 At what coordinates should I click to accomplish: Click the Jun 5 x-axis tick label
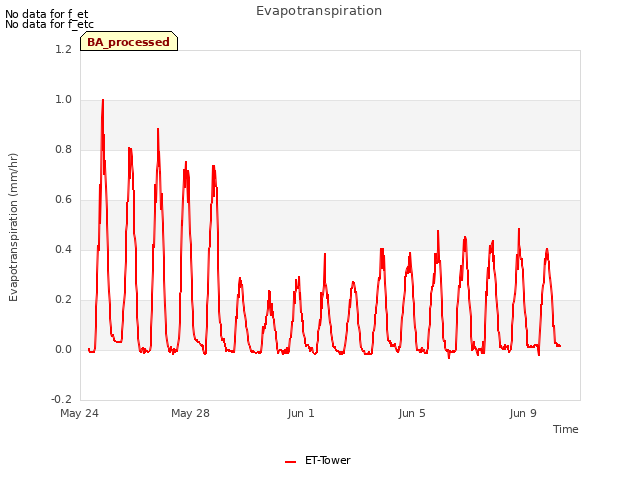click(x=412, y=413)
